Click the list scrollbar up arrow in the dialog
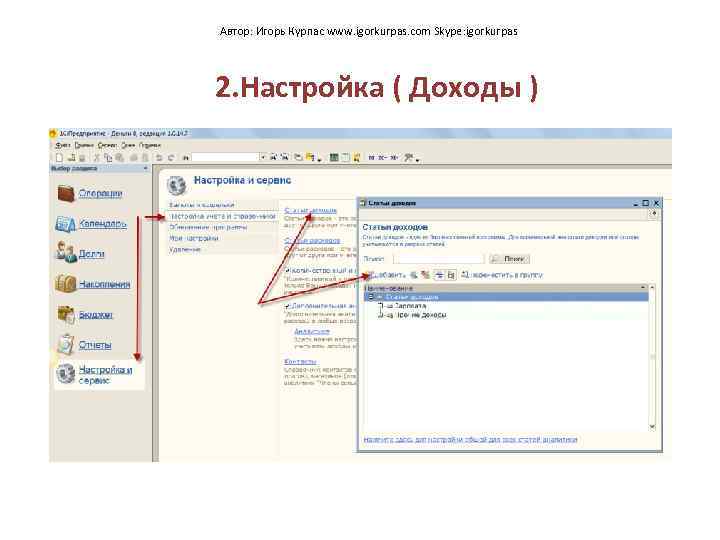Viewport: 720px width, 540px height. pyautogui.click(x=652, y=287)
